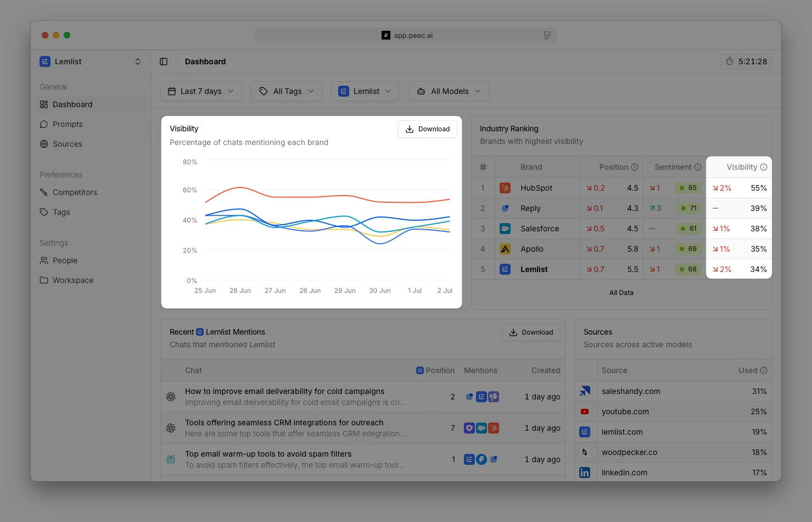
Task: Click model icon on email warm-up chat
Action: 171,459
